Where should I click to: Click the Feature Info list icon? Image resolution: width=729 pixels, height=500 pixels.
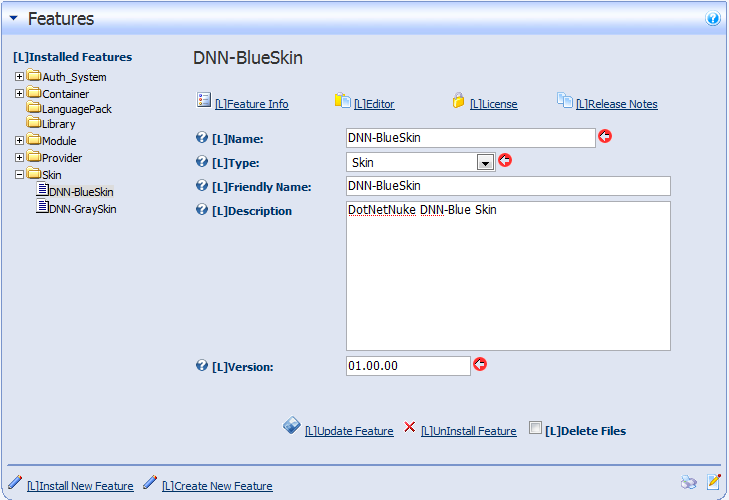(x=204, y=100)
